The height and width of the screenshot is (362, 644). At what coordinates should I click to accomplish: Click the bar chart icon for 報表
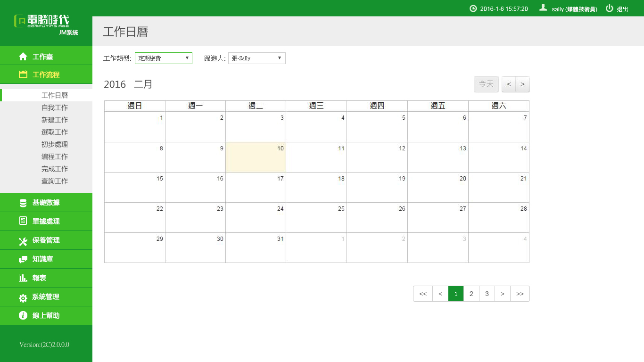click(x=23, y=278)
